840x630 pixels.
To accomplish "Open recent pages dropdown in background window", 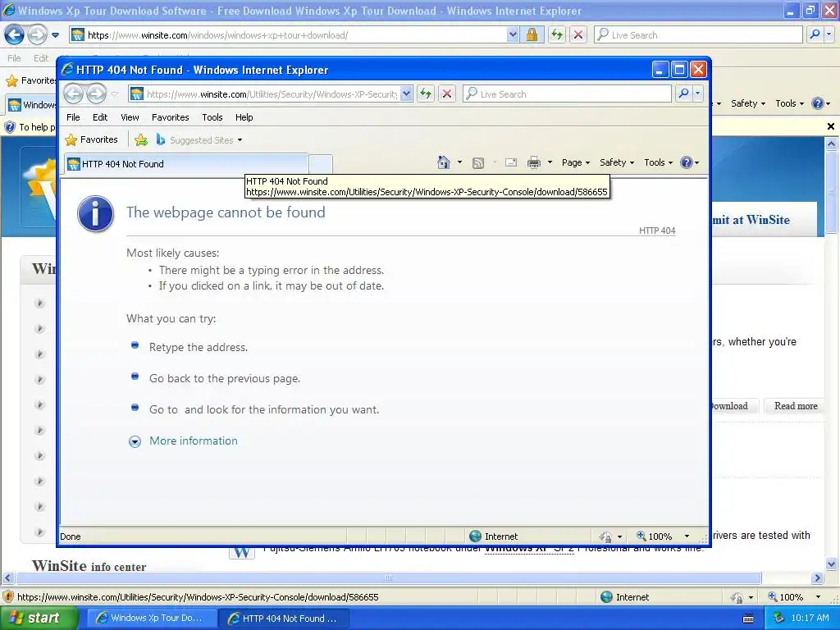I will (x=55, y=35).
